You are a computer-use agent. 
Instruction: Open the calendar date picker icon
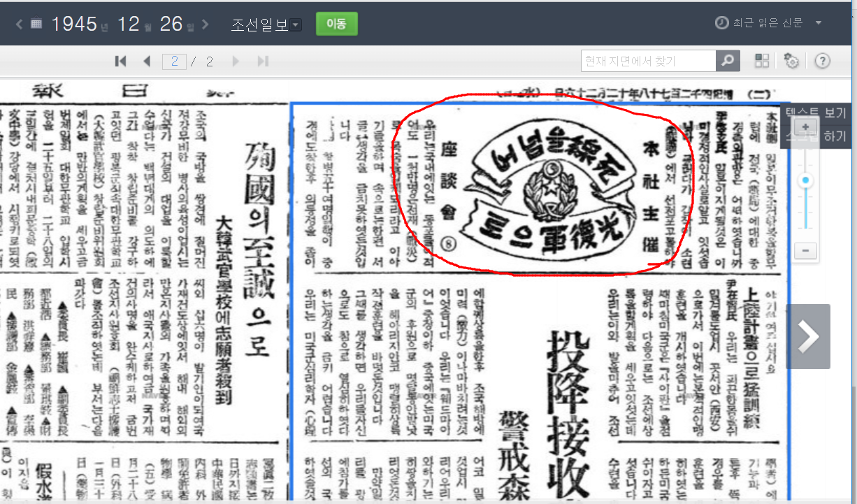coord(36,24)
